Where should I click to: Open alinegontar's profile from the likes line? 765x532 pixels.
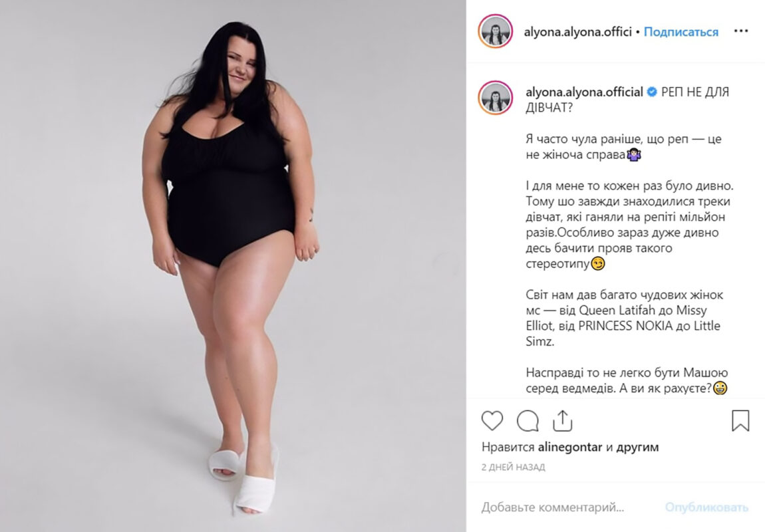[569, 447]
